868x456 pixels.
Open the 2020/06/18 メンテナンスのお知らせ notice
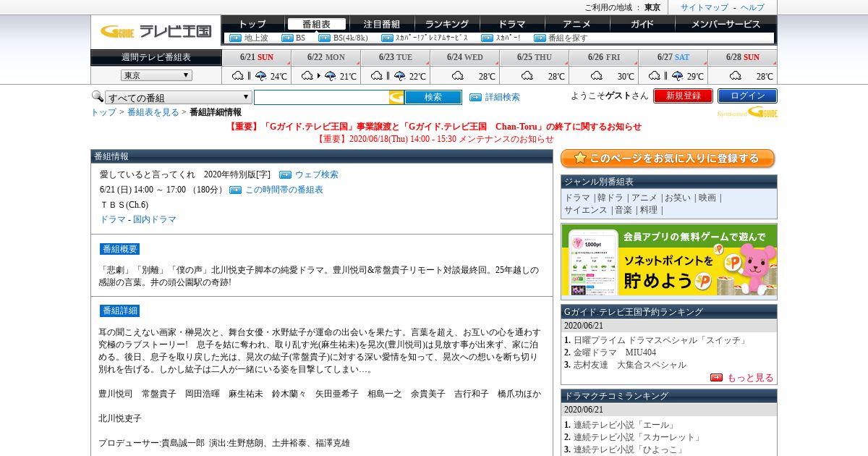pos(435,139)
